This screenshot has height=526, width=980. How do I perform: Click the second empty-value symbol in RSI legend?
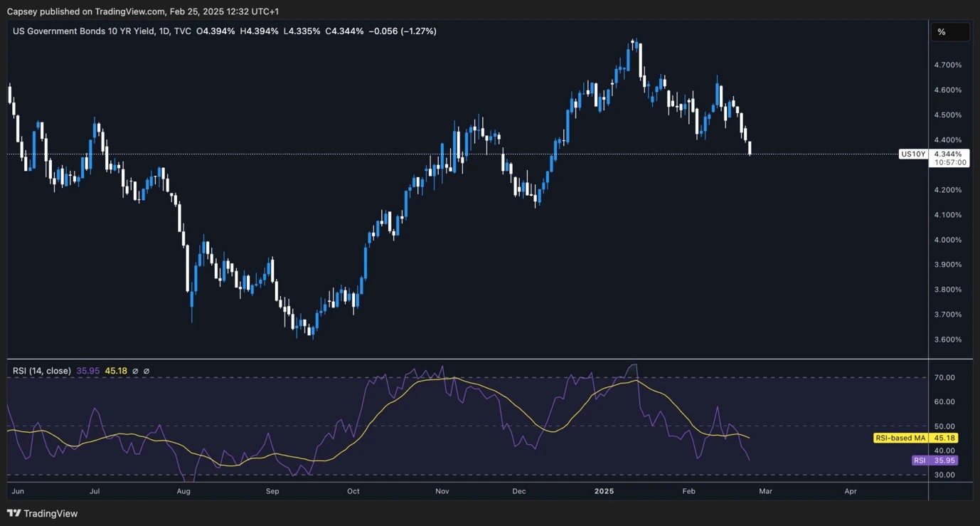coord(146,371)
